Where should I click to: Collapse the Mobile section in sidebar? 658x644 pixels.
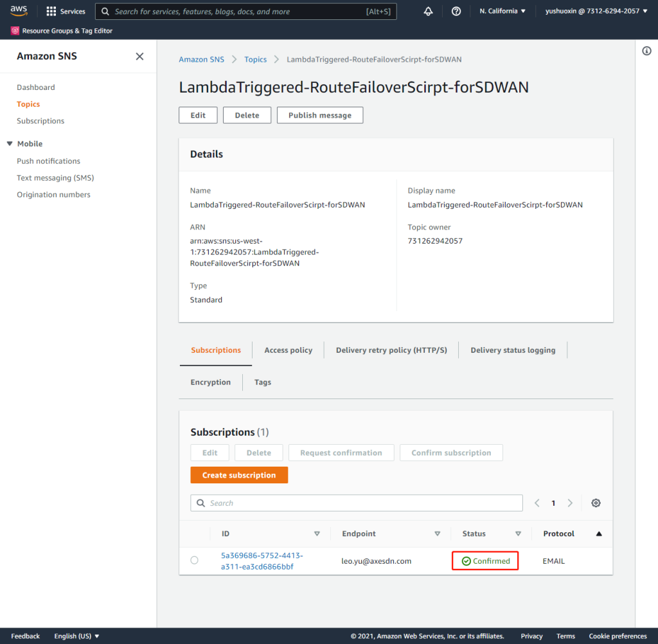[10, 144]
